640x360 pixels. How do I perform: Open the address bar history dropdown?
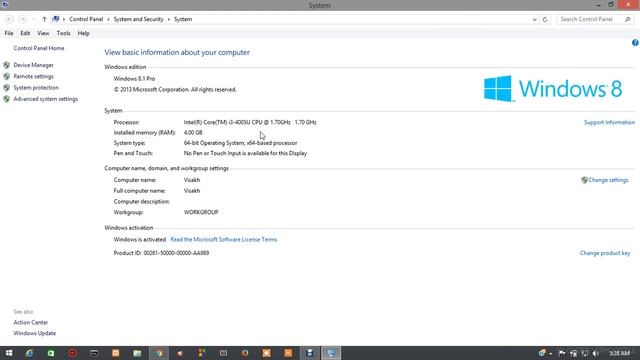tap(534, 19)
